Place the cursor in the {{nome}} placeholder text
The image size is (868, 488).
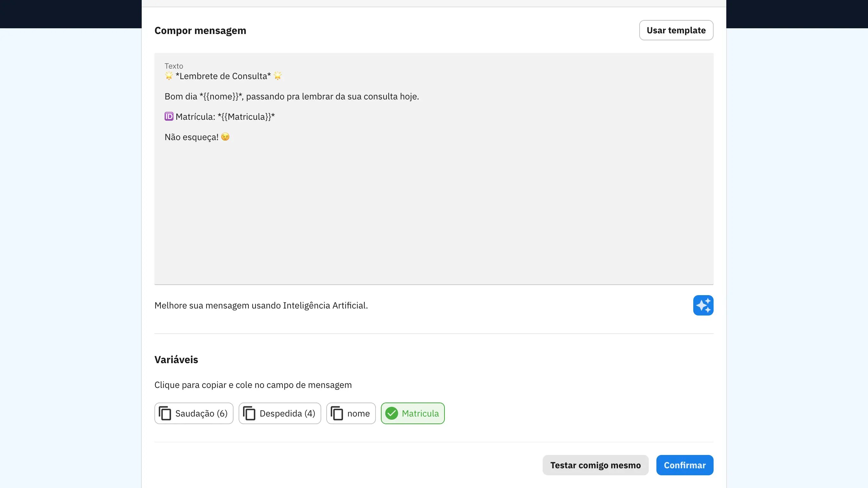[221, 96]
